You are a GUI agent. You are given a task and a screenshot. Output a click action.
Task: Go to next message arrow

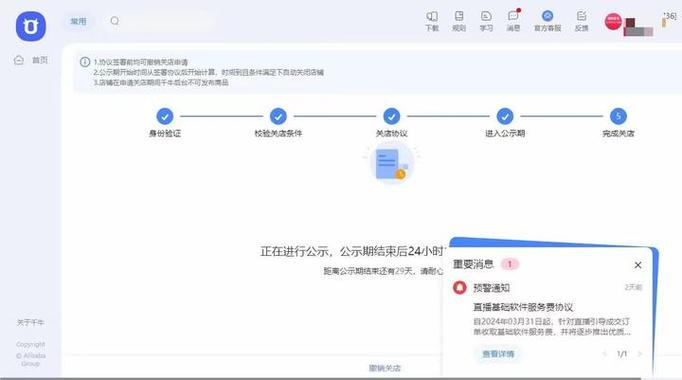tap(639, 354)
